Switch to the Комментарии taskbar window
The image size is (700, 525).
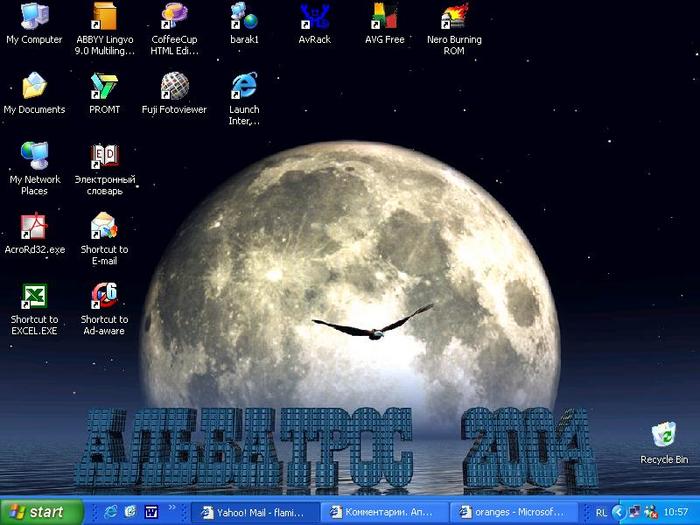pos(384,512)
